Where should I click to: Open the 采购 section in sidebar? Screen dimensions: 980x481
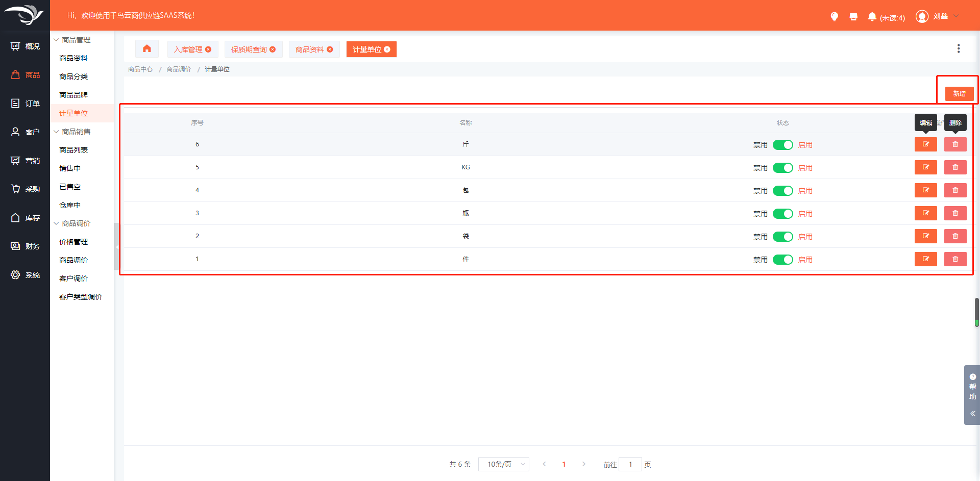[25, 189]
